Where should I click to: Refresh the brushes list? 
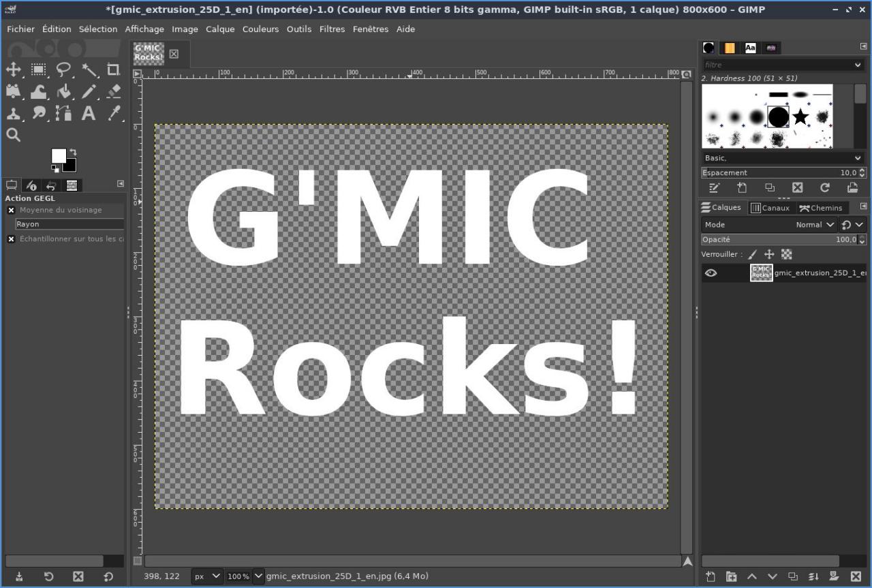[825, 188]
